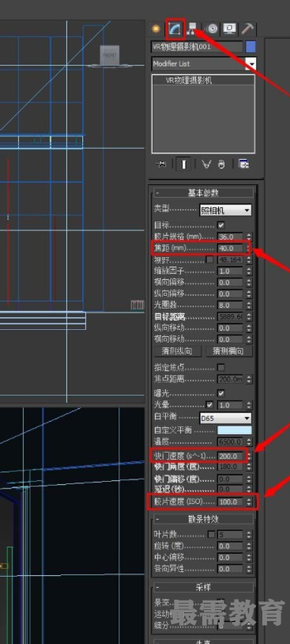The height and width of the screenshot is (644, 290).
Task: Click the 纵向偏移 value field
Action: (231, 294)
